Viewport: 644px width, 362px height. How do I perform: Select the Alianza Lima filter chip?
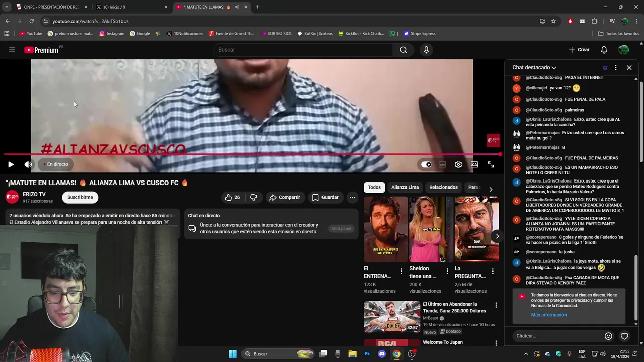pyautogui.click(x=405, y=187)
